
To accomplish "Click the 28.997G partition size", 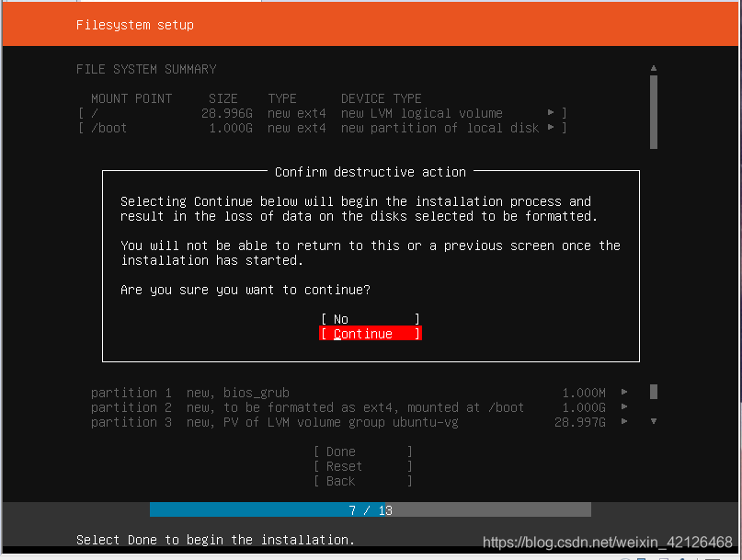I will [579, 422].
